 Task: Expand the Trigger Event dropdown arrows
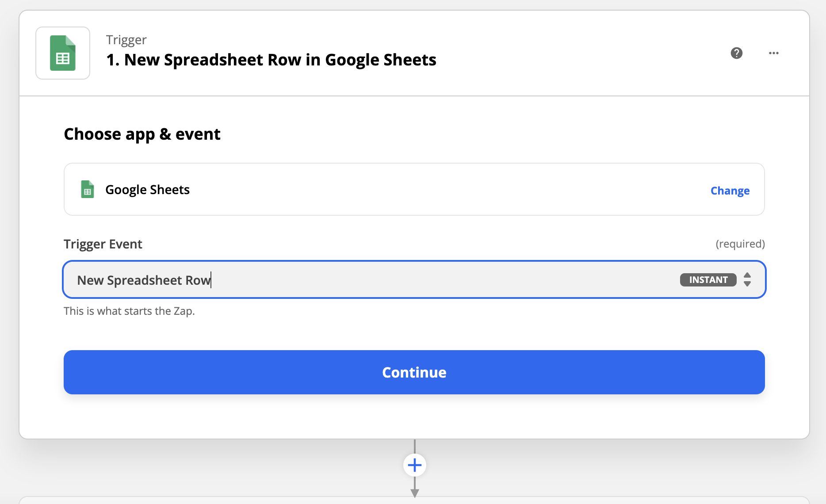click(747, 279)
